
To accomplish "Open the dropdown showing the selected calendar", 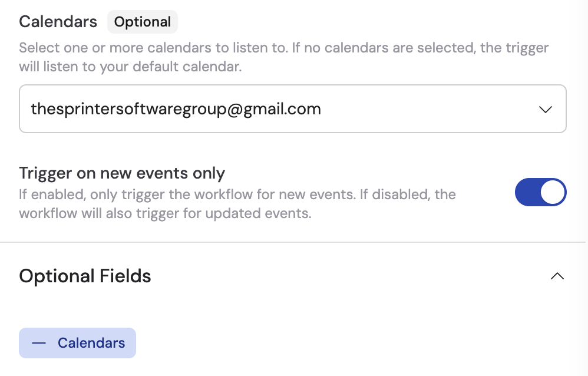I will click(x=546, y=109).
